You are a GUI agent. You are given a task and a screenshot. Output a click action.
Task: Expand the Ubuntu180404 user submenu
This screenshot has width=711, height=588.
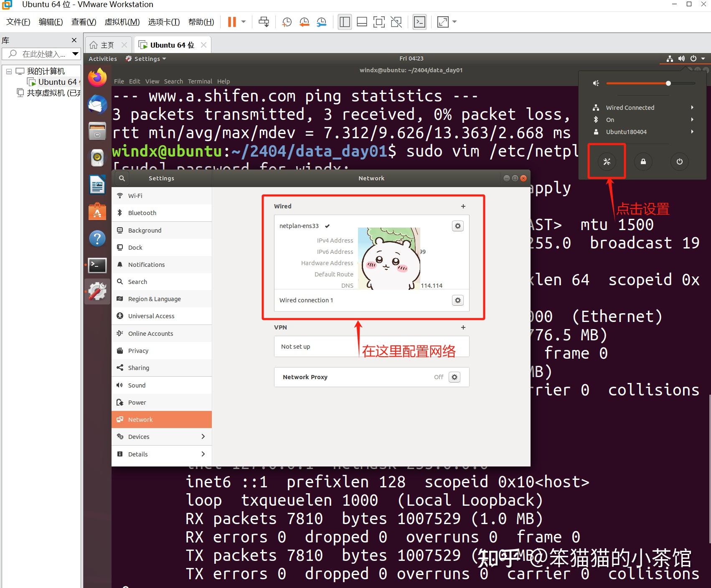pyautogui.click(x=692, y=132)
